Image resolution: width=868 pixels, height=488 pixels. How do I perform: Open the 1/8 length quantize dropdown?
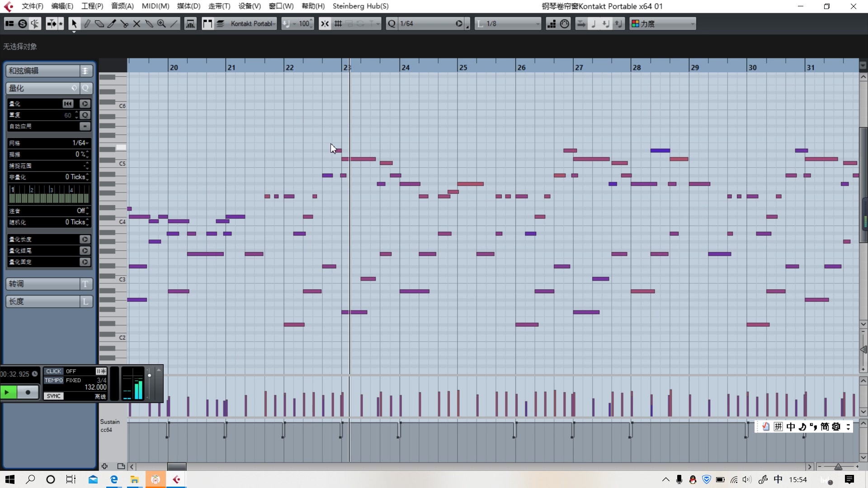pos(508,24)
